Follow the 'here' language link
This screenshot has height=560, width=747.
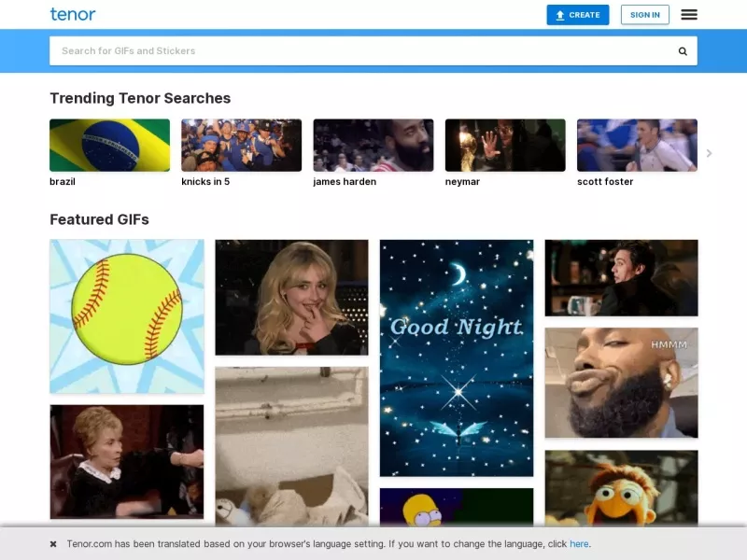(579, 544)
